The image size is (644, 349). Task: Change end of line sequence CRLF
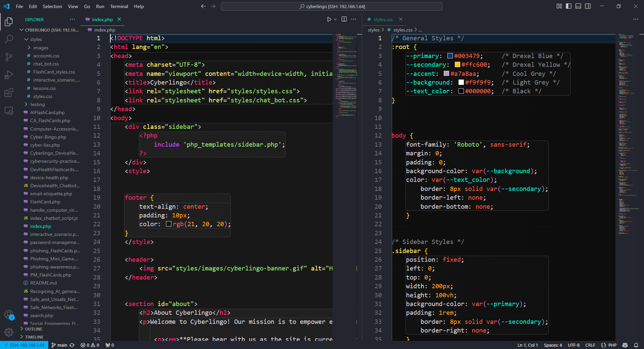tap(590, 345)
